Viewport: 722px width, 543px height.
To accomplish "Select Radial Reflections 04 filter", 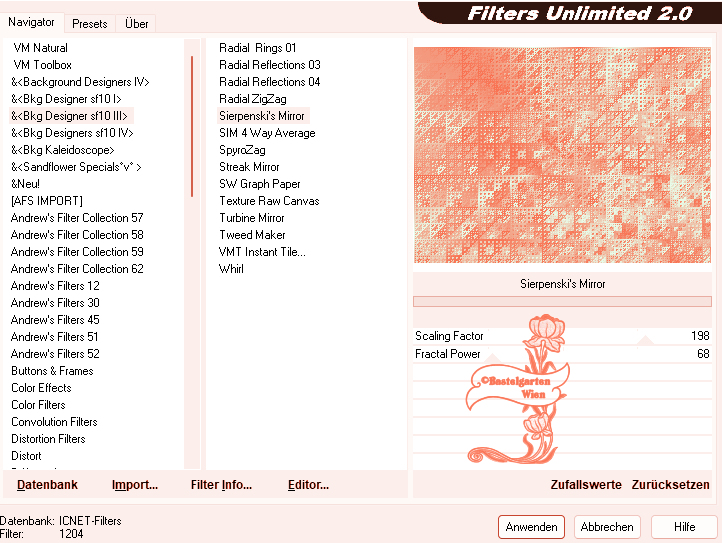I will click(269, 82).
